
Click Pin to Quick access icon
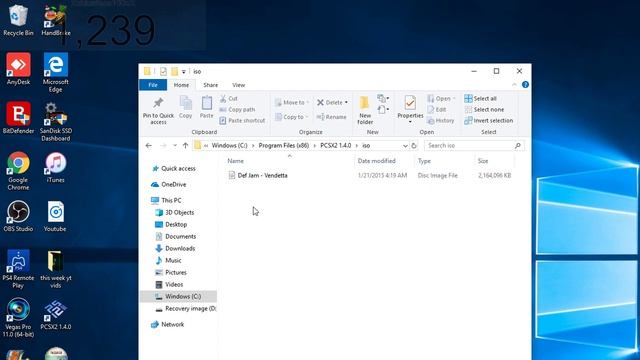tap(158, 110)
